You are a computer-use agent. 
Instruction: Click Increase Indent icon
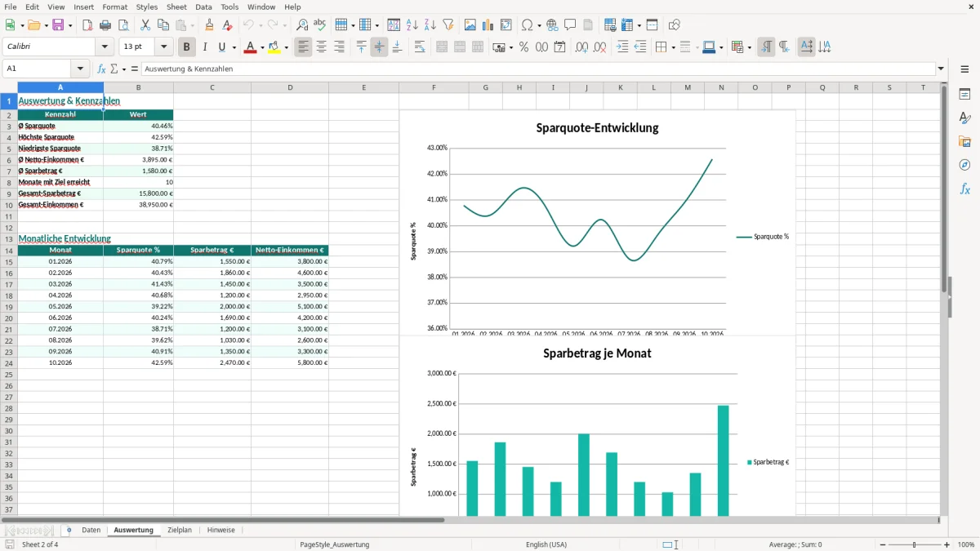[622, 47]
